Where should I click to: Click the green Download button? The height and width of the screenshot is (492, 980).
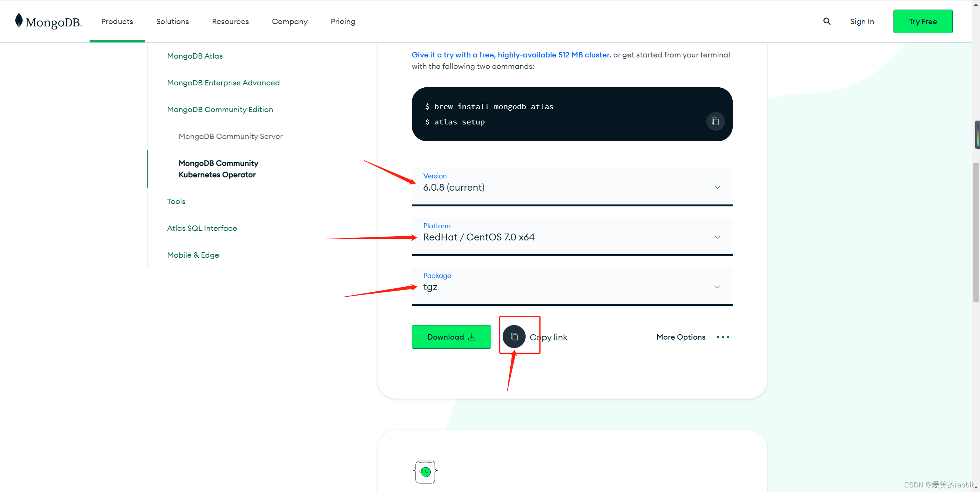[451, 337]
